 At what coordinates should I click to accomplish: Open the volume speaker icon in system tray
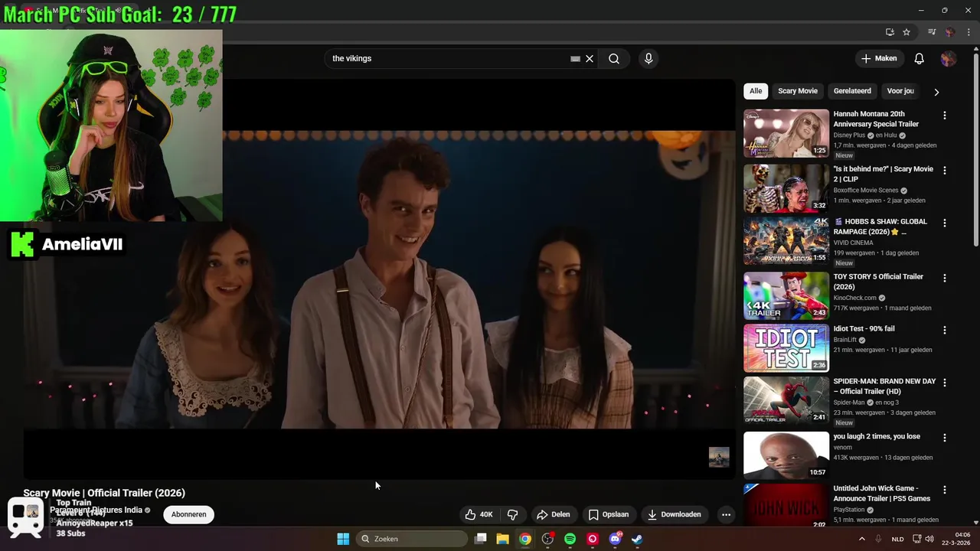[x=929, y=539]
